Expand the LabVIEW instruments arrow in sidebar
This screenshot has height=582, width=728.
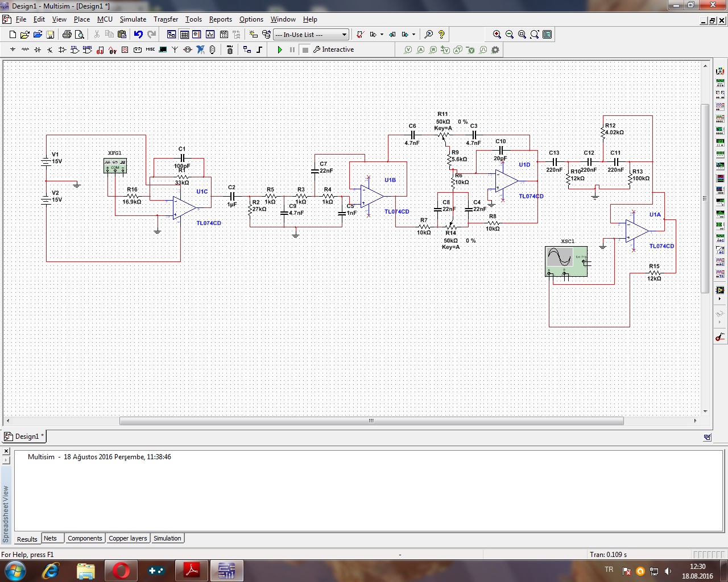pos(720,298)
